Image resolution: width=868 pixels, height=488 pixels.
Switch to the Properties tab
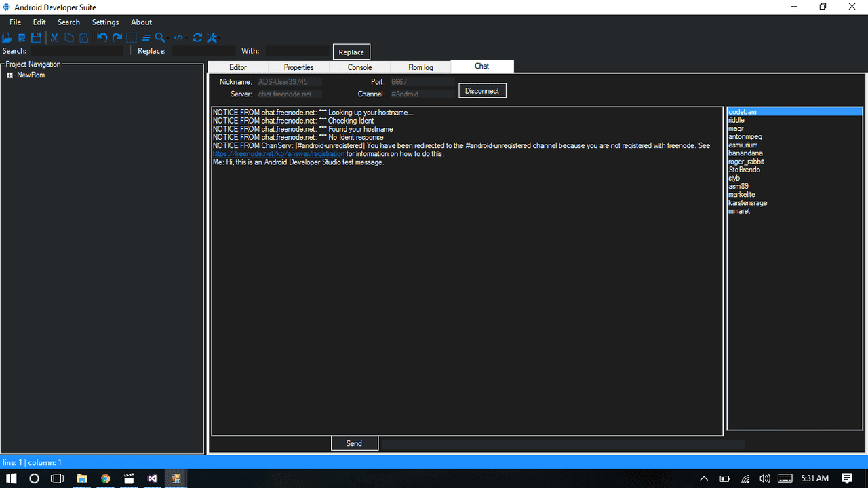299,67
